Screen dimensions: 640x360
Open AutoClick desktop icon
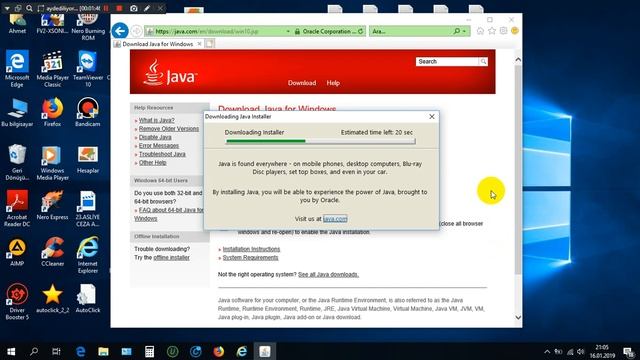[x=88, y=298]
